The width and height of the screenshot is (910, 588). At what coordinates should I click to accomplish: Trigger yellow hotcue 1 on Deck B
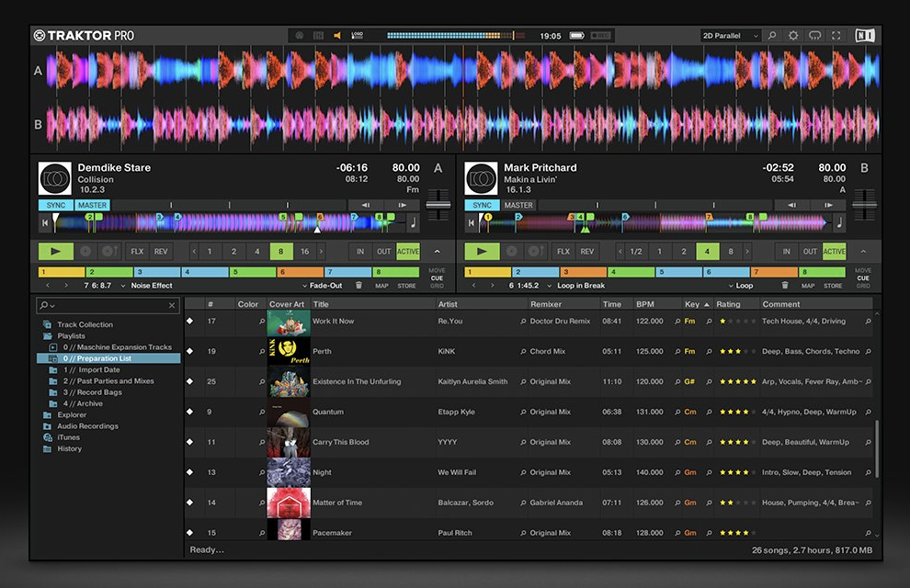pos(487,271)
